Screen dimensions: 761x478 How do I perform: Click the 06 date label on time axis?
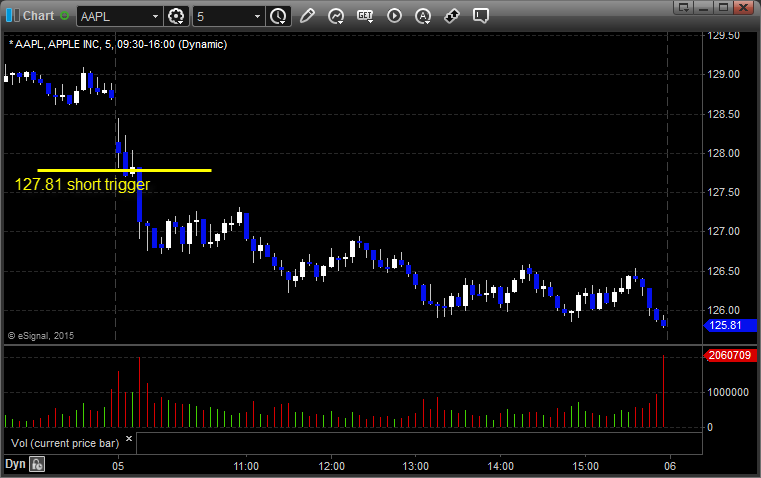click(670, 466)
